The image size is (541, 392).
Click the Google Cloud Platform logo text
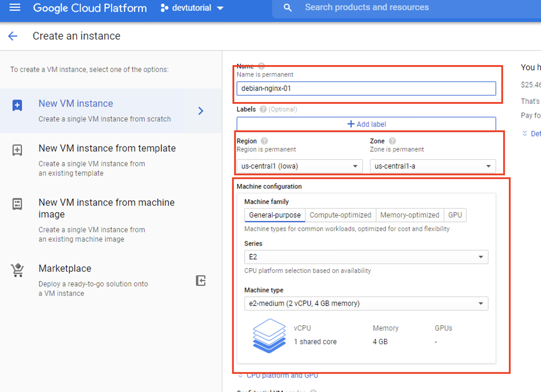point(90,8)
